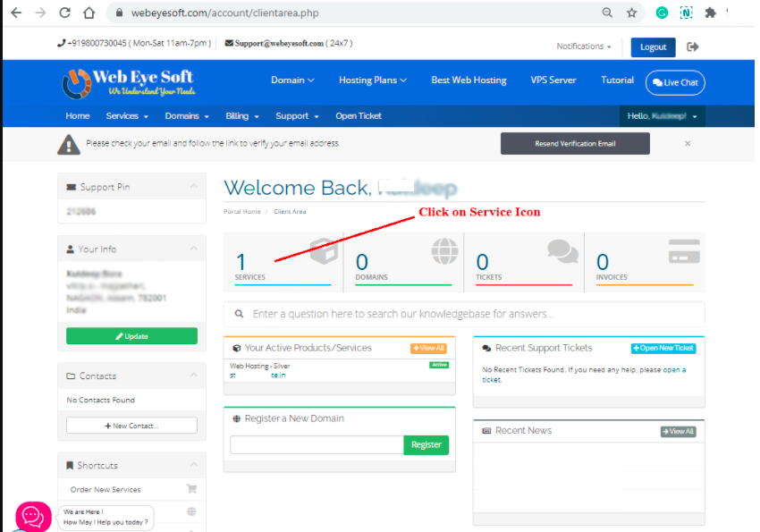This screenshot has width=760, height=532.
Task: Focus the knowledgebase search field
Action: [464, 314]
